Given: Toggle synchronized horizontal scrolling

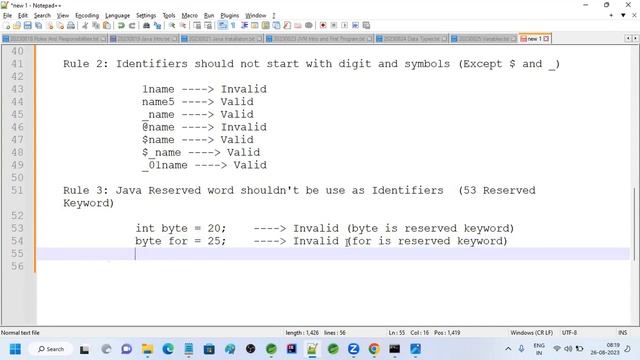Looking at the screenshot, I should 208,25.
